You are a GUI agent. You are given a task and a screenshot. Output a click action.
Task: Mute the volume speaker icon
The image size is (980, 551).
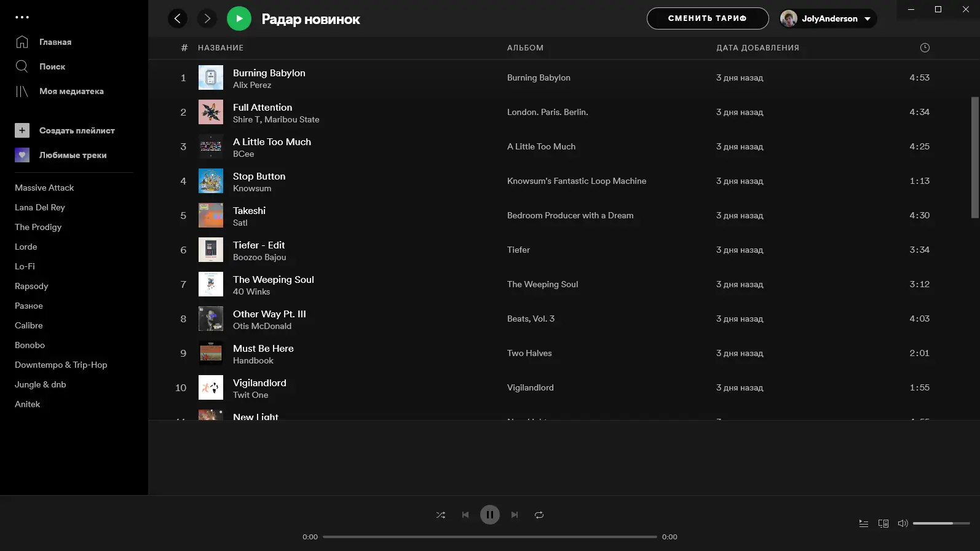903,523
